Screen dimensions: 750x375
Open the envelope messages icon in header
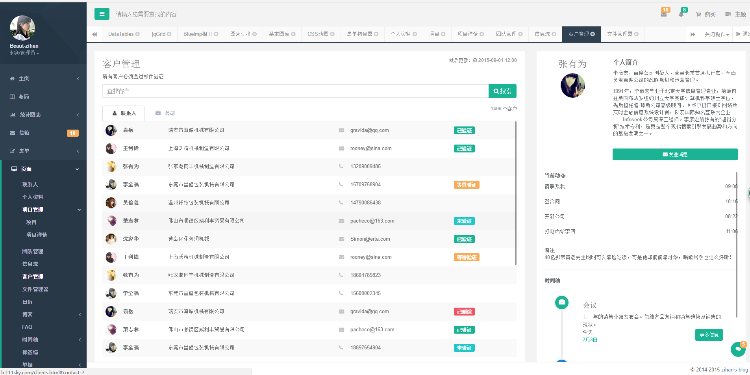coord(664,14)
